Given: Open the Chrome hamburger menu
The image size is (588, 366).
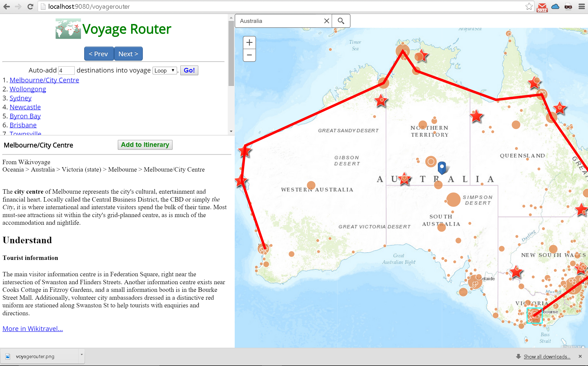Looking at the screenshot, I should [581, 7].
